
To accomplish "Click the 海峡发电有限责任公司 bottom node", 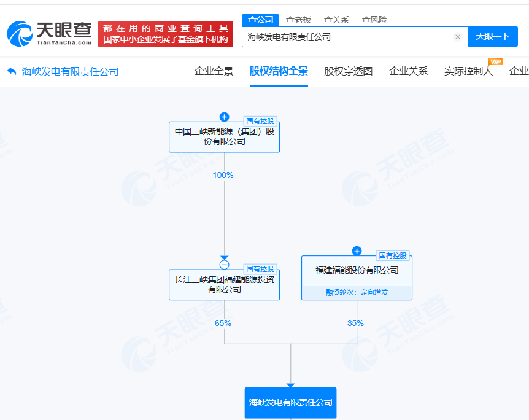I will (290, 403).
